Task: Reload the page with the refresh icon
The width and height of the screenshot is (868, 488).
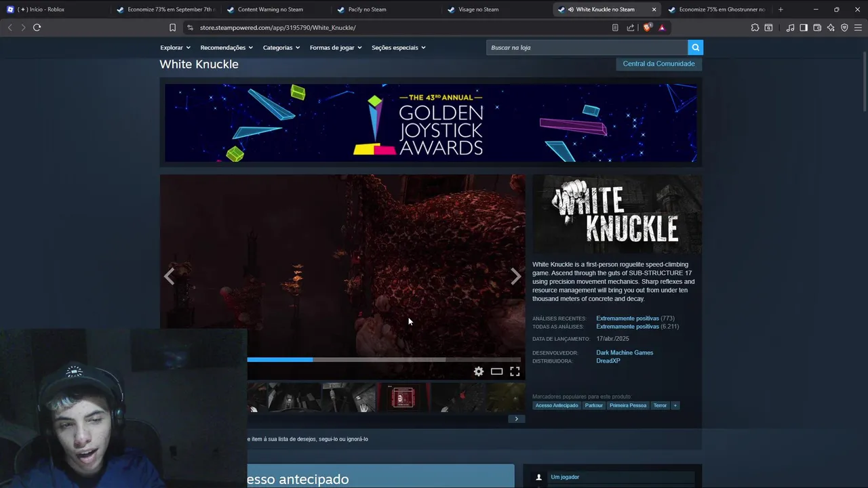Action: tap(37, 27)
